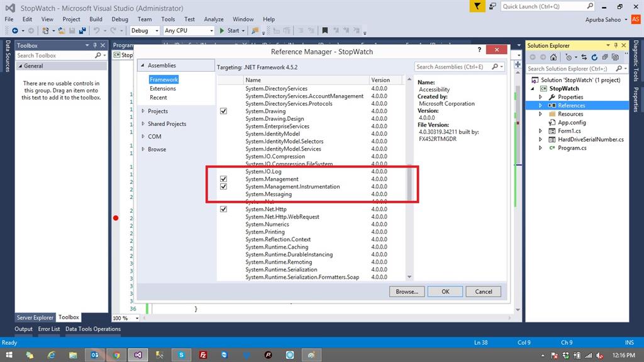Select System.Messaging in the assembly list

(x=269, y=194)
